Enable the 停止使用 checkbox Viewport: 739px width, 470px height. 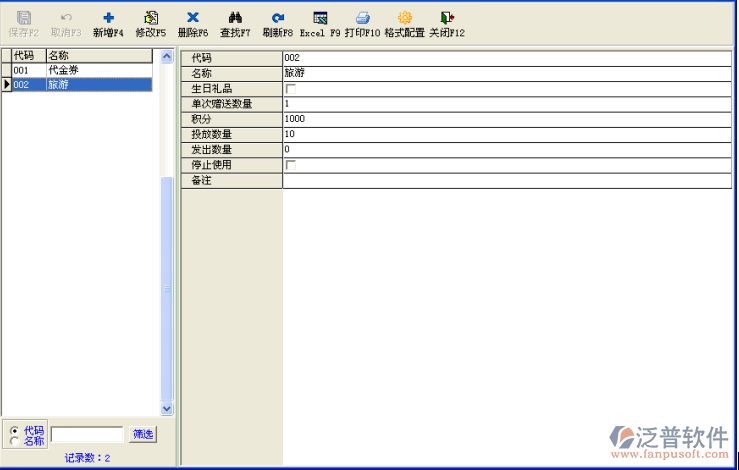(291, 165)
